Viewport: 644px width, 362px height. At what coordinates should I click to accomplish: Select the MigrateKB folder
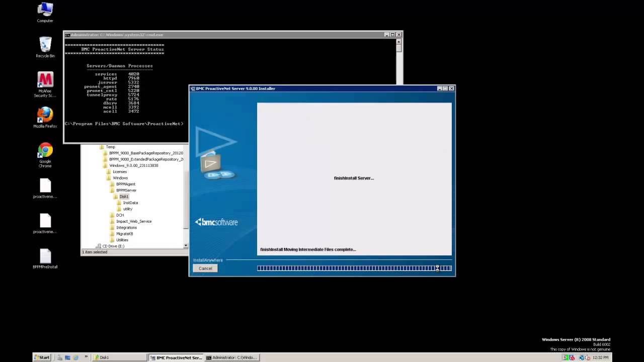click(121, 234)
